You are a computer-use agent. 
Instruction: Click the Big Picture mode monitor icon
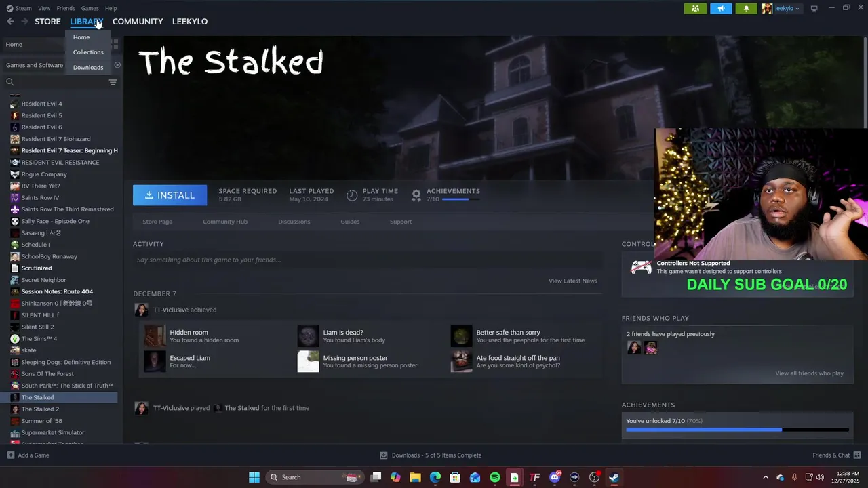pyautogui.click(x=814, y=9)
